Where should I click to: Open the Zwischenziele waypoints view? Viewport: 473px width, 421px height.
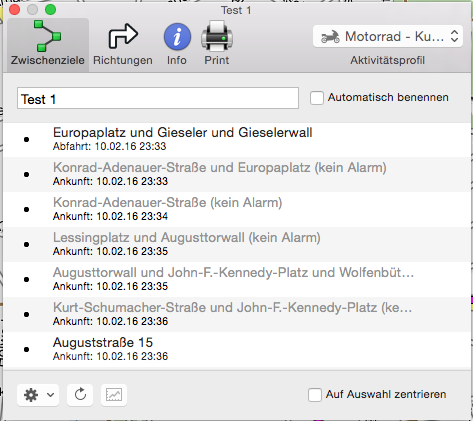pyautogui.click(x=48, y=44)
